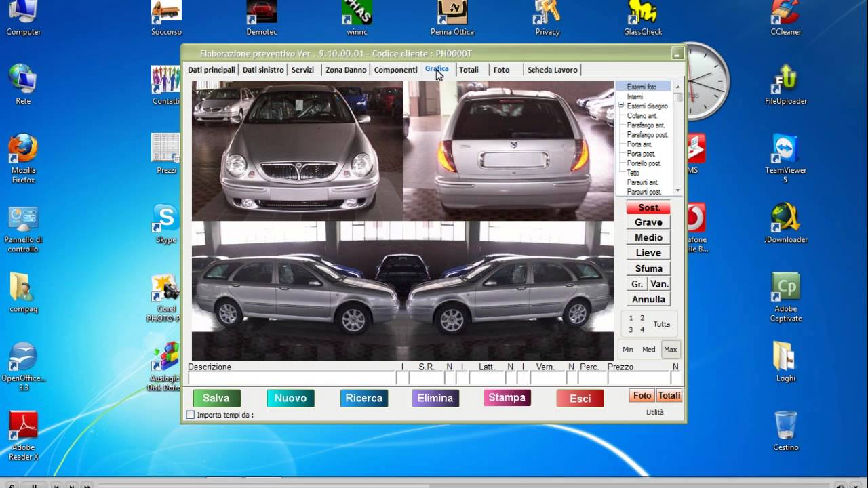Click the cyan Nuovo button
This screenshot has width=868, height=488.
290,398
